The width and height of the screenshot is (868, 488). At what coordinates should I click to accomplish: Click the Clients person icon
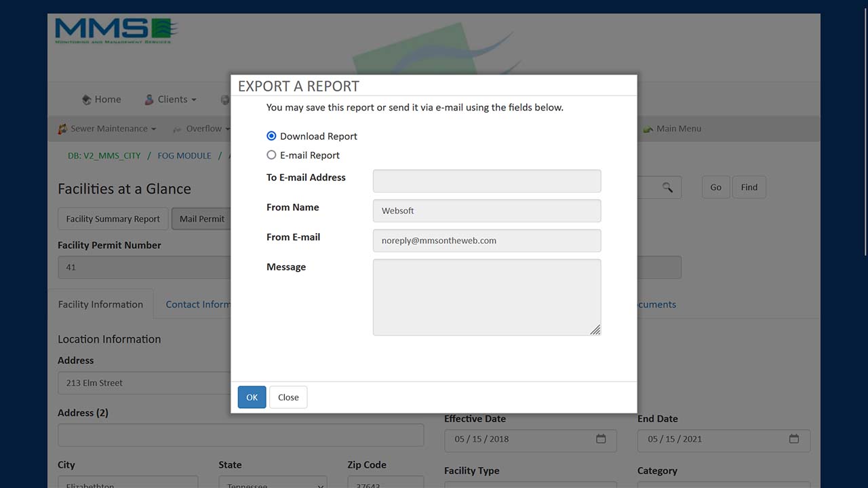[x=149, y=100]
